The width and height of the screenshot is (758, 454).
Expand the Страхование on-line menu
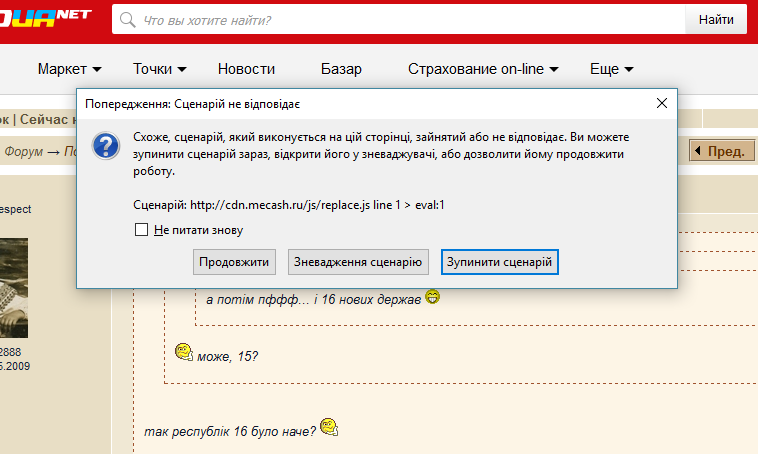[x=483, y=69]
